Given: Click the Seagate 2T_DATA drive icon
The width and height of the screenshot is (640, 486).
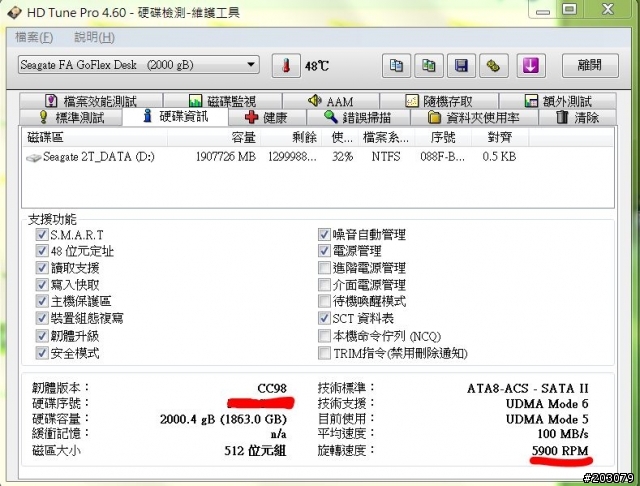Looking at the screenshot, I should pos(33,158).
